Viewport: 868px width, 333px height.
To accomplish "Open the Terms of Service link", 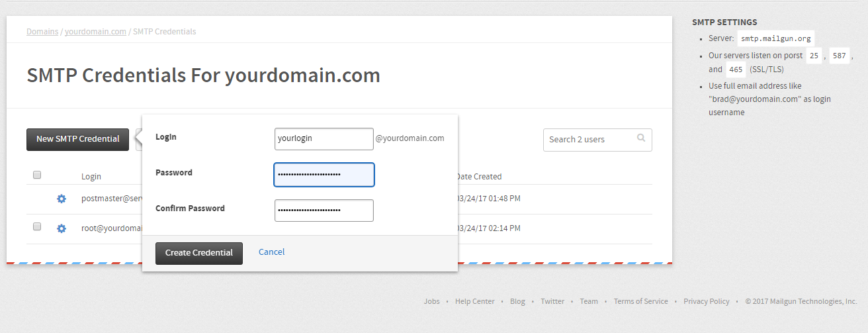I will (640, 301).
